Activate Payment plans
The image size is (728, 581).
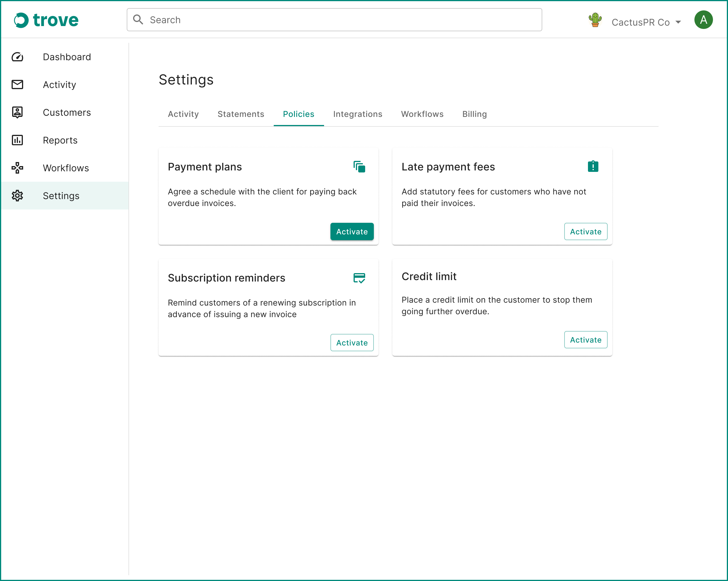352,231
